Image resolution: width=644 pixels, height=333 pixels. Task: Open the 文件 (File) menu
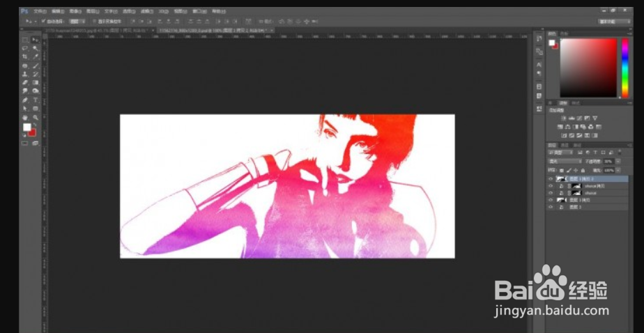[40, 11]
